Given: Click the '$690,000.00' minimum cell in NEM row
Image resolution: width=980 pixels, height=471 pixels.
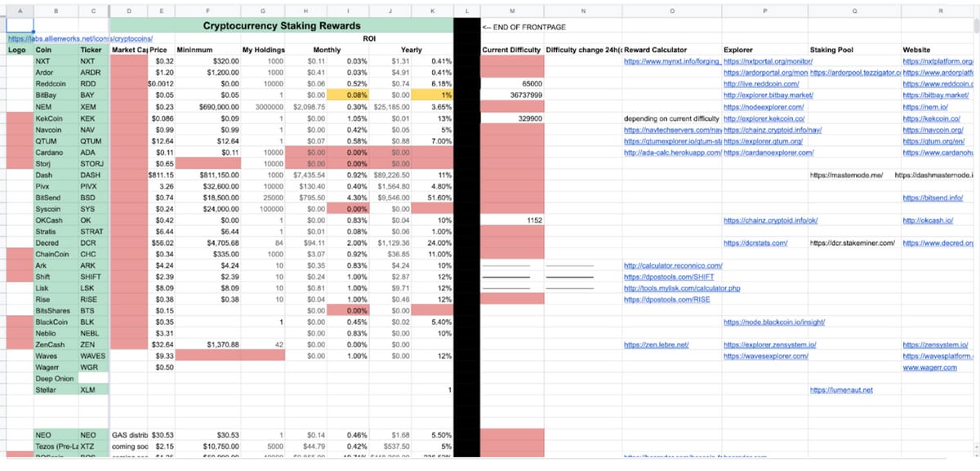Looking at the screenshot, I should (208, 107).
